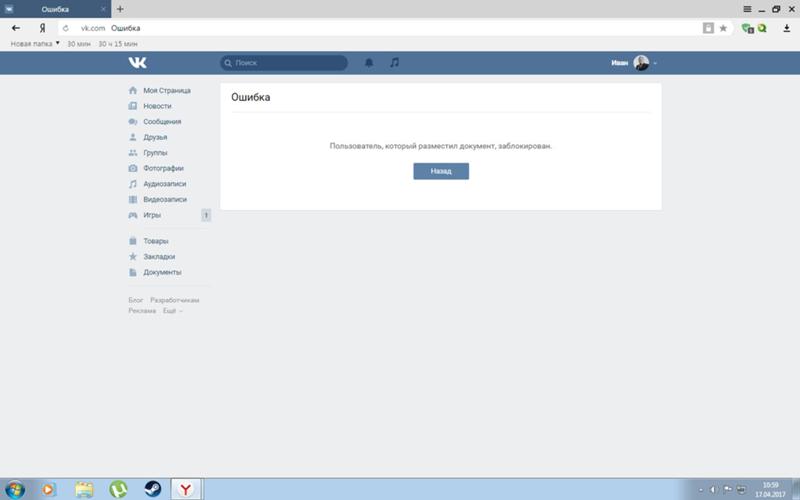Click the VK logo in header
The image size is (800, 500).
[x=138, y=63]
